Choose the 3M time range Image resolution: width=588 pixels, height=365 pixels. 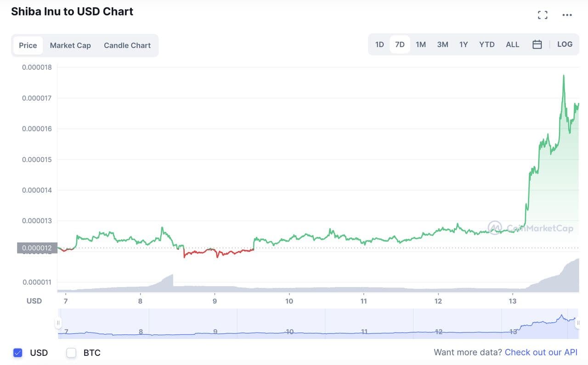coord(442,45)
